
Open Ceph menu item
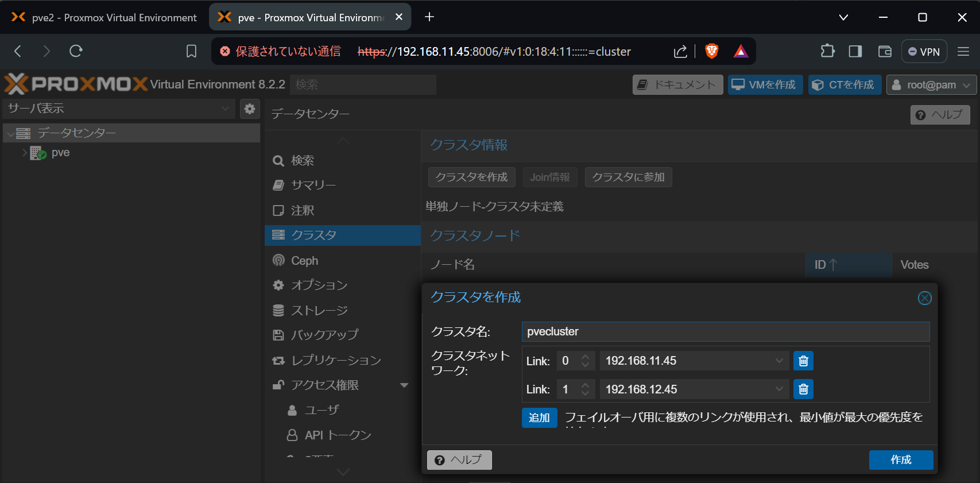(x=343, y=261)
